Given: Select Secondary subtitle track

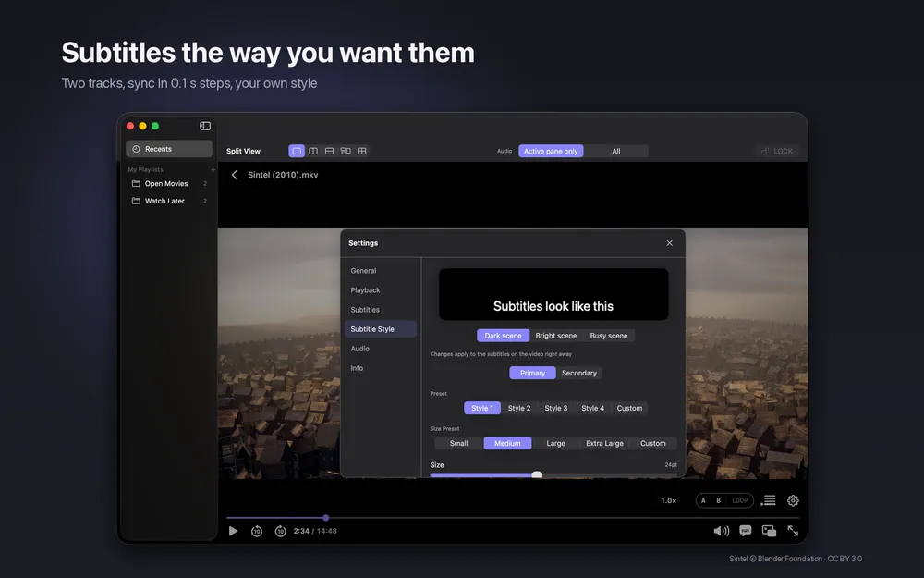Looking at the screenshot, I should point(579,373).
